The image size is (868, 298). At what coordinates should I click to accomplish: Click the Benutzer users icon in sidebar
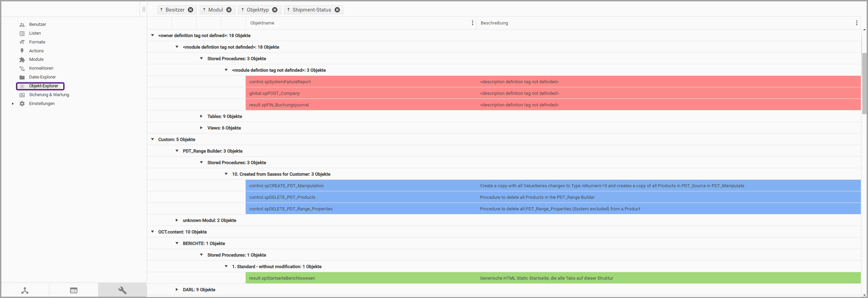coord(22,24)
